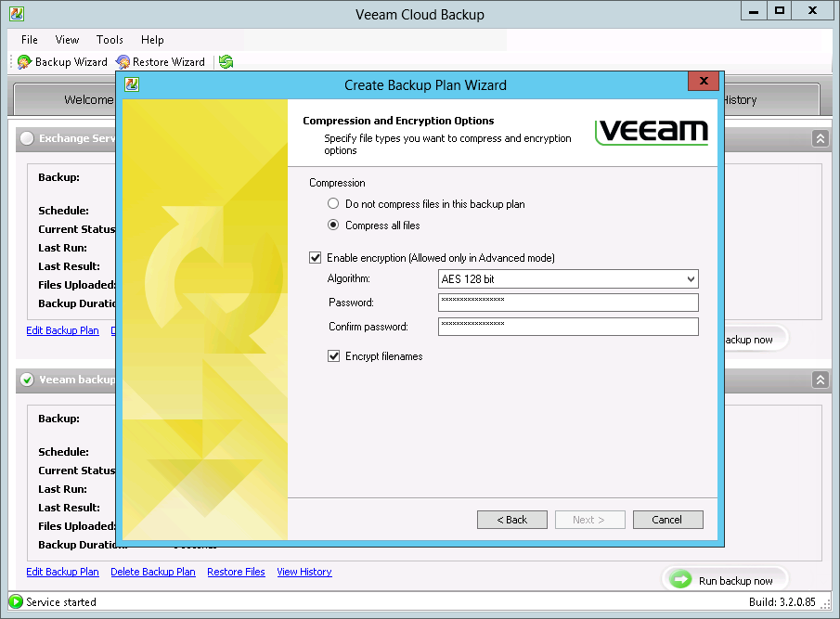840x619 pixels.
Task: Open the File menu
Action: pos(30,40)
